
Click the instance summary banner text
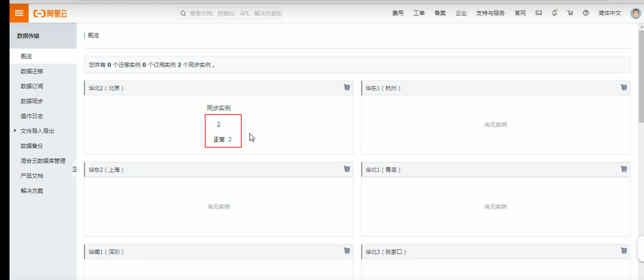coord(152,65)
